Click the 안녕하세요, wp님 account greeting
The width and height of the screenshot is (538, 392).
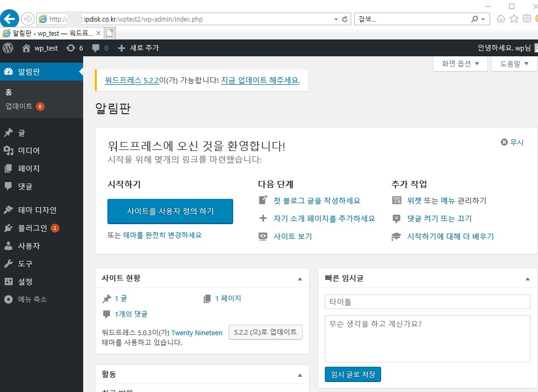click(504, 48)
